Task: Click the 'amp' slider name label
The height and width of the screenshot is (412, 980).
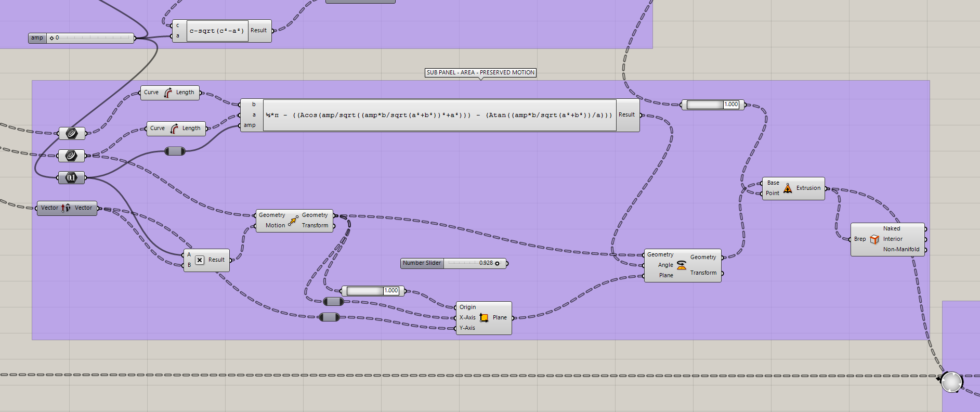Action: click(x=37, y=38)
